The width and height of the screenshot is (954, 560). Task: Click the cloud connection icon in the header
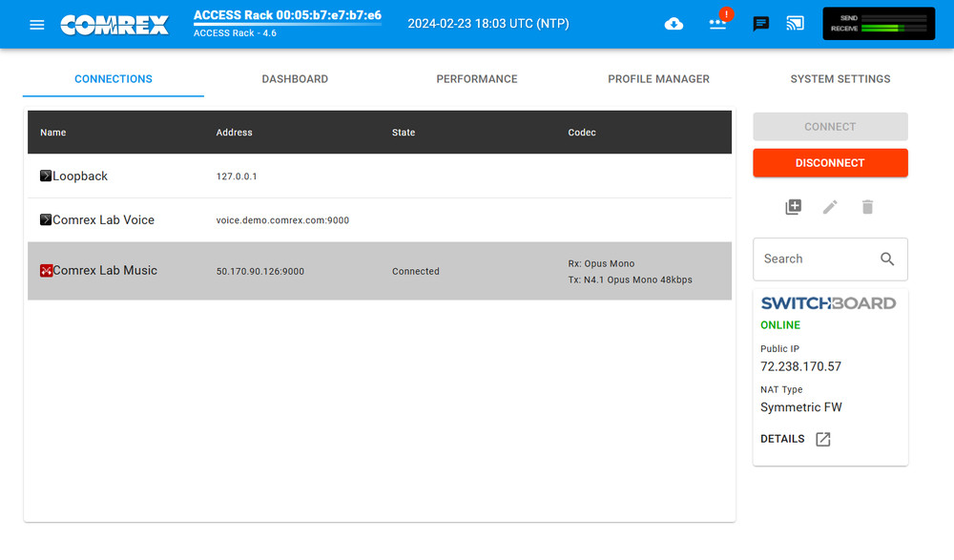(674, 24)
